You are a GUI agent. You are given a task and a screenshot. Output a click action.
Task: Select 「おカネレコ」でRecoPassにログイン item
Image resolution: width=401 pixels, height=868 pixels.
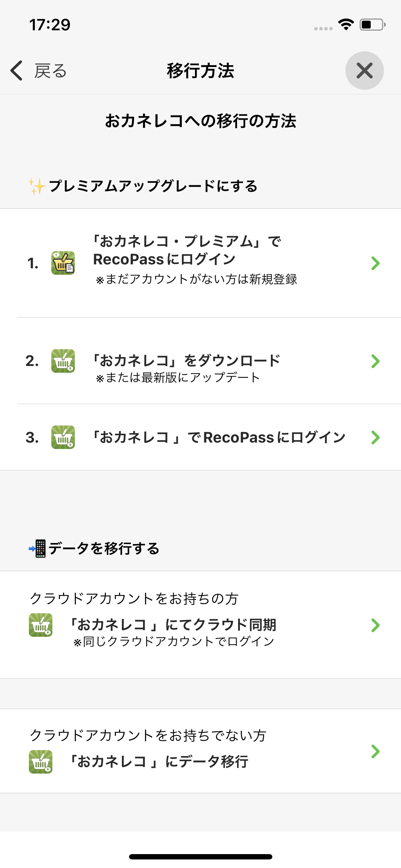(x=219, y=438)
